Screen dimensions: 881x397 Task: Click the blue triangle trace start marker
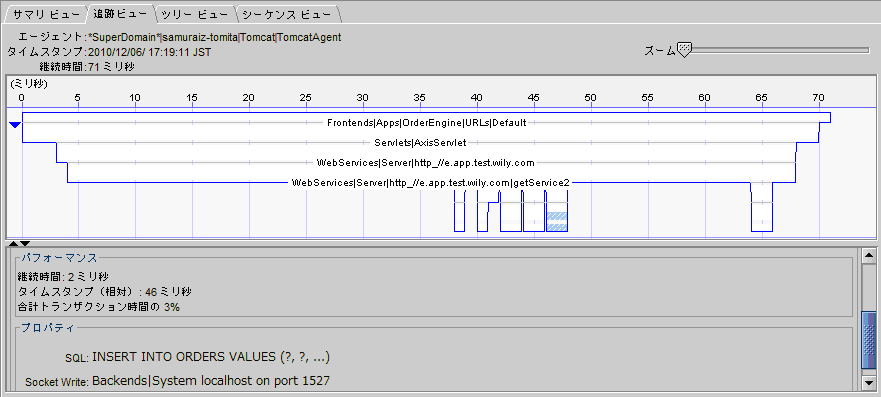pos(15,125)
